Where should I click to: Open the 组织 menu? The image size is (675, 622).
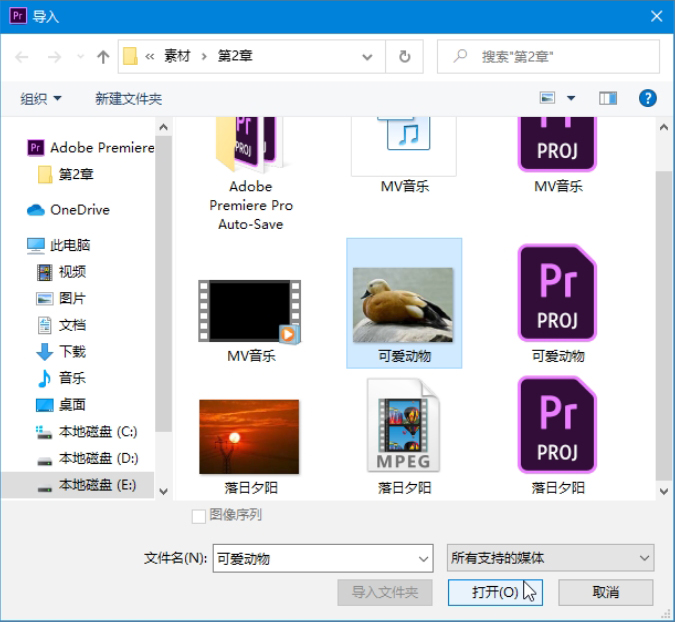(41, 99)
